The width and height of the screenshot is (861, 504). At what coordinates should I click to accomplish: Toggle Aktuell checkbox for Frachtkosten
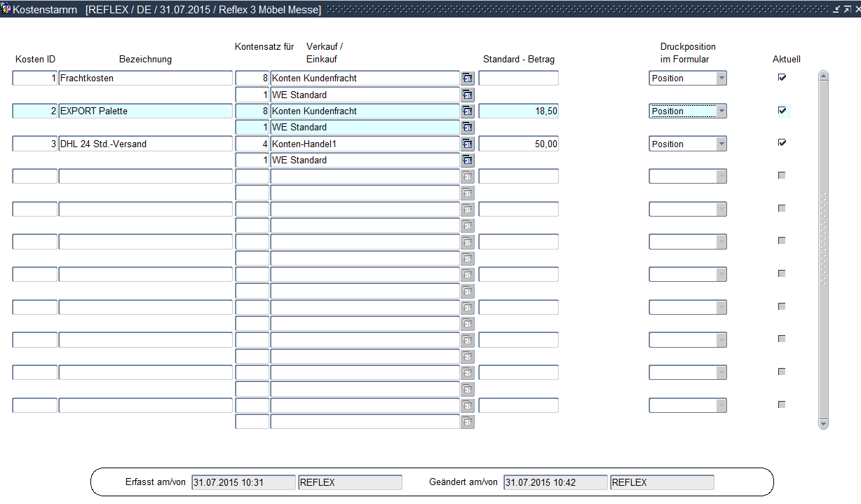point(782,78)
